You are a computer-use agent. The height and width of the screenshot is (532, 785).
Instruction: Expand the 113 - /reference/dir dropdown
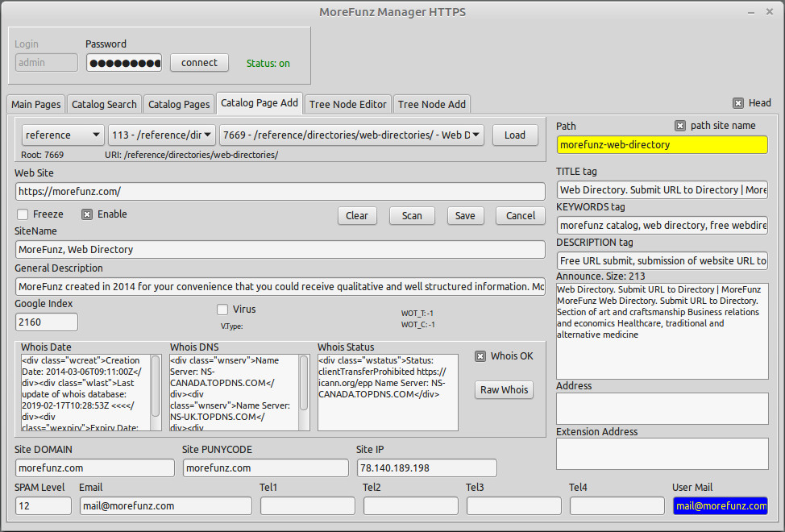[162, 135]
